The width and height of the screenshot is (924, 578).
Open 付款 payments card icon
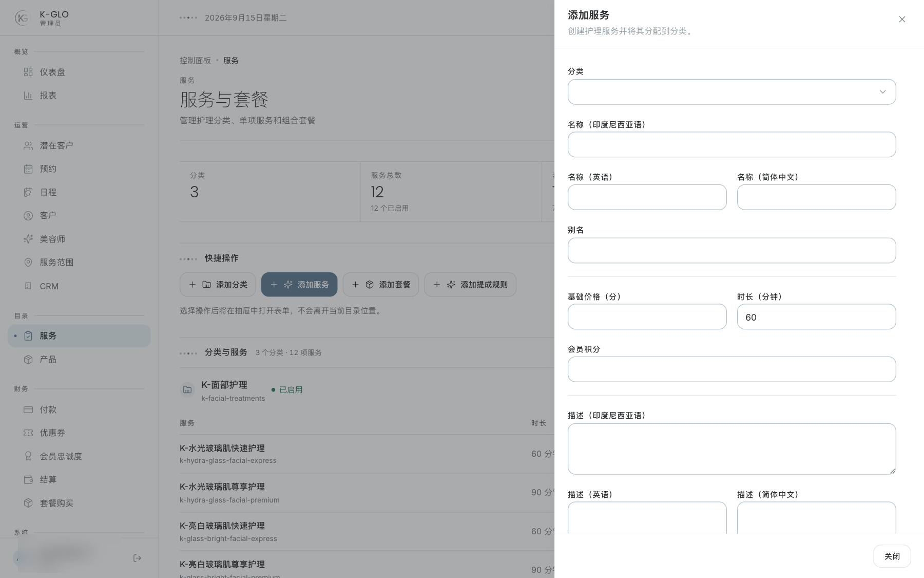click(x=28, y=410)
